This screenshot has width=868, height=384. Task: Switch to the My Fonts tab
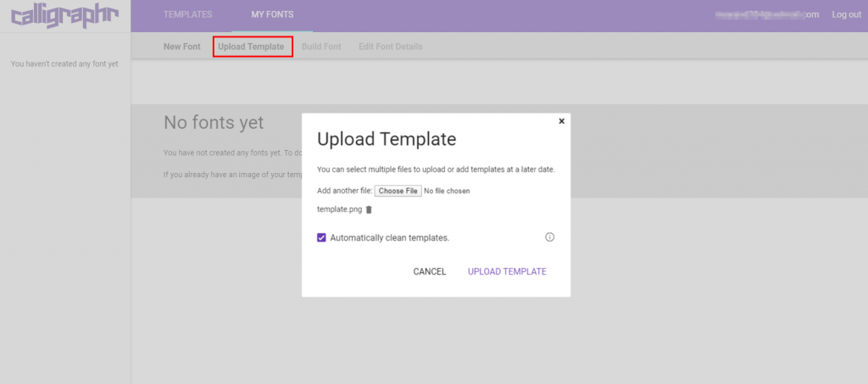click(272, 15)
